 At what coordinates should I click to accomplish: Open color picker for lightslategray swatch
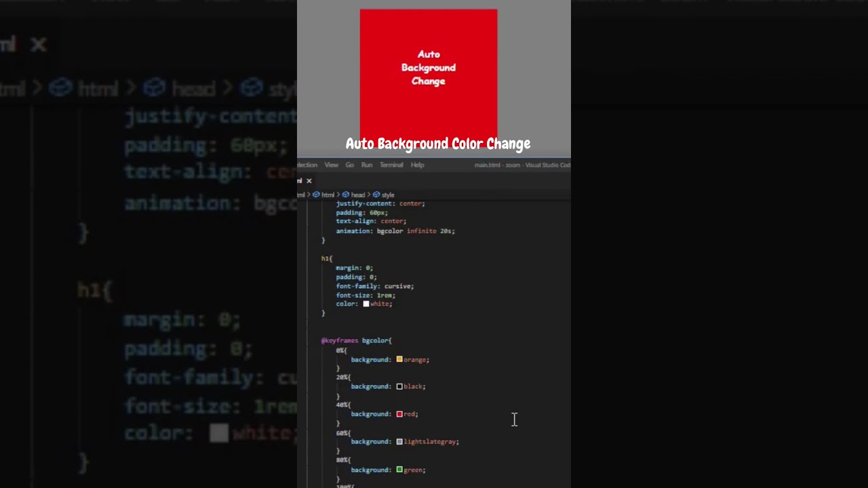(399, 441)
